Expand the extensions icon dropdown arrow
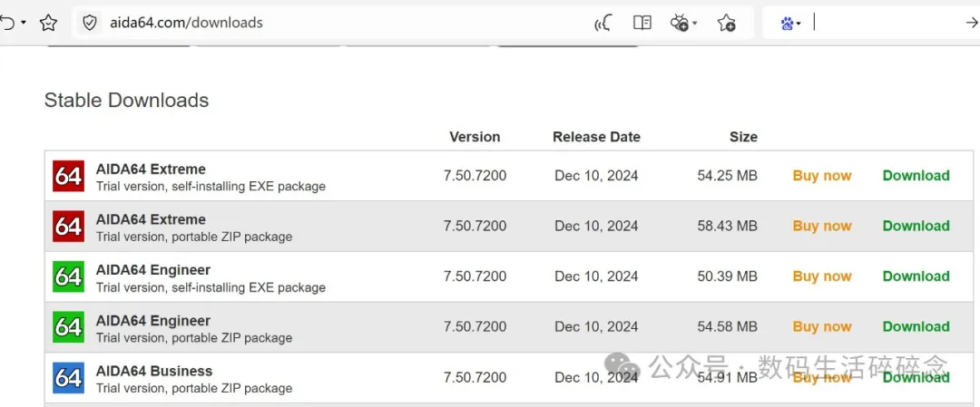This screenshot has height=407, width=980. click(695, 24)
